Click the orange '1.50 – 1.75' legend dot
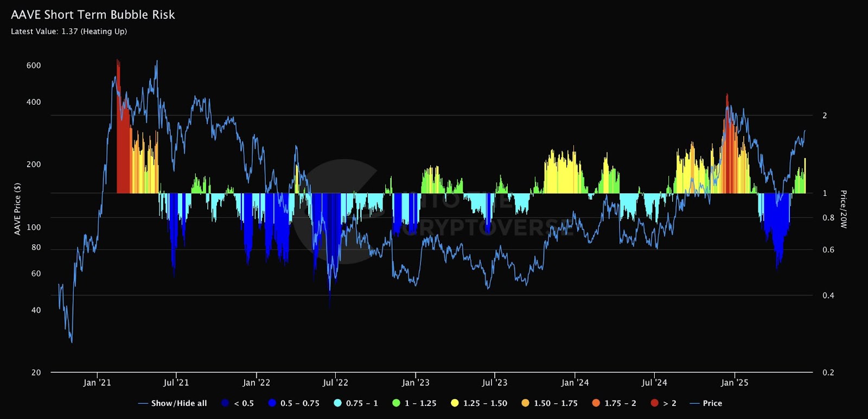The width and height of the screenshot is (868, 419). (x=525, y=403)
